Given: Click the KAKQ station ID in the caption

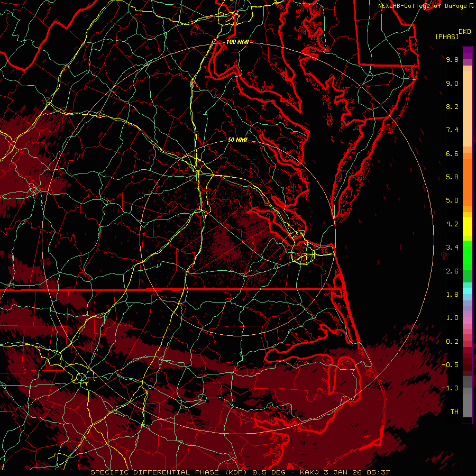Looking at the screenshot, I should [x=309, y=472].
